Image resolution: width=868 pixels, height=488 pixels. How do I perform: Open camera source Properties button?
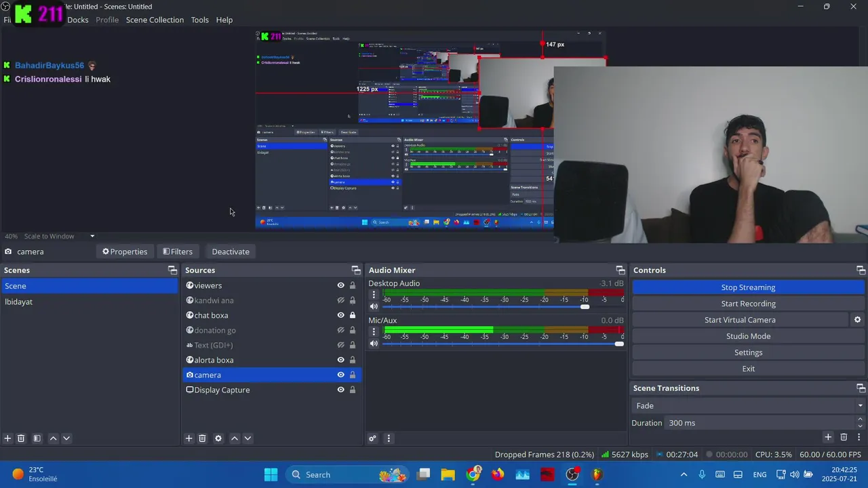pyautogui.click(x=125, y=251)
